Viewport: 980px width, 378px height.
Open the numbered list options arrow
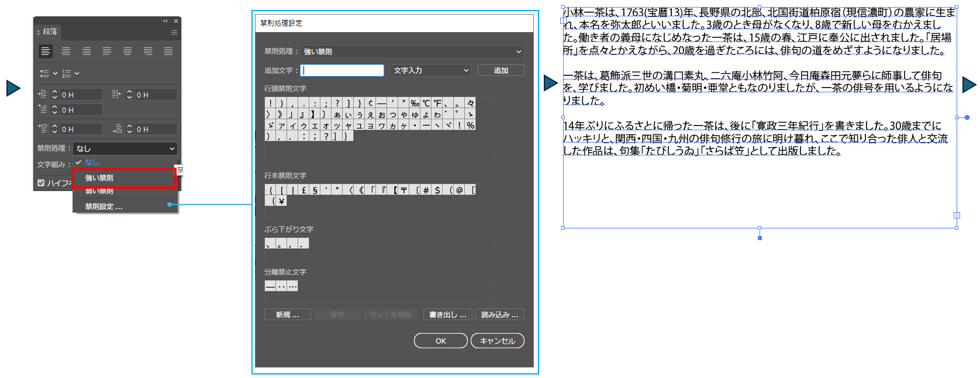tap(77, 74)
